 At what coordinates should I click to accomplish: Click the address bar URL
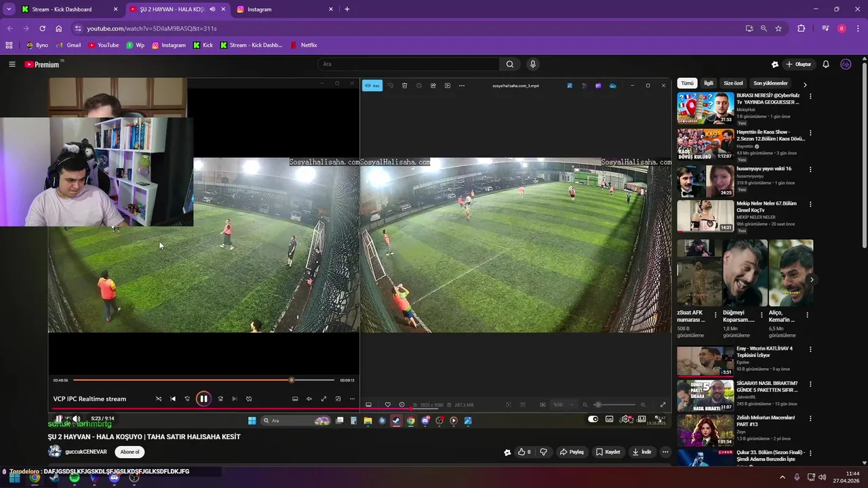152,28
